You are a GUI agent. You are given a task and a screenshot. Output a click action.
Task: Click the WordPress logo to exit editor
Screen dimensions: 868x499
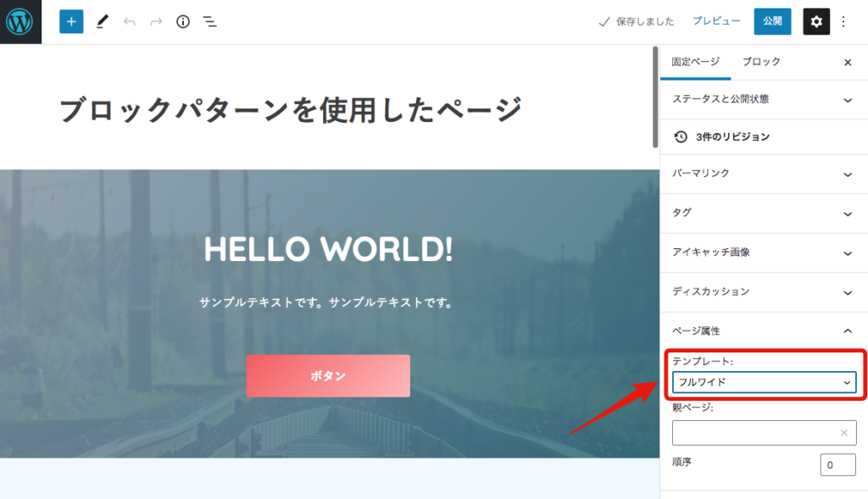coord(20,21)
